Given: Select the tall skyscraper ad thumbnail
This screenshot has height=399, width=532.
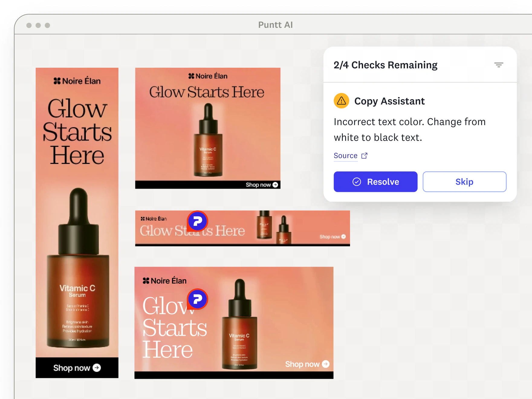Looking at the screenshot, I should [77, 223].
